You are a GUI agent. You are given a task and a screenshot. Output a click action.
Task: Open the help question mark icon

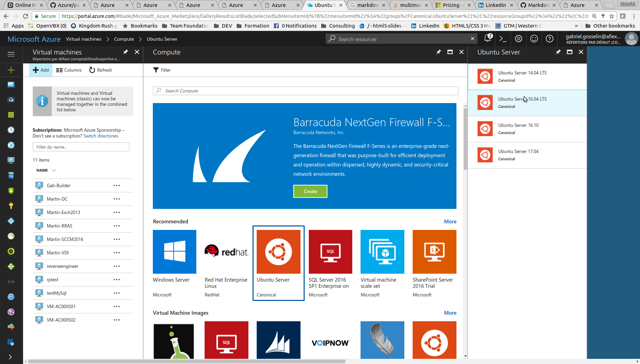coord(550,39)
